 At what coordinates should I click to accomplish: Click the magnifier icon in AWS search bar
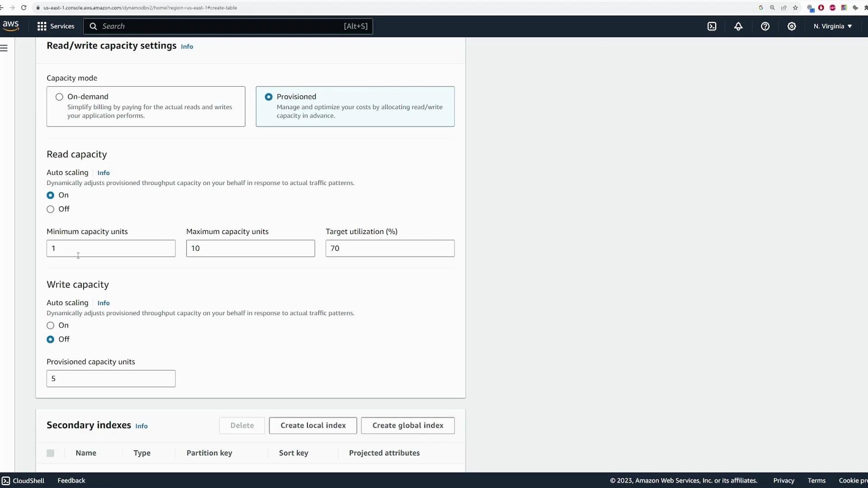click(93, 26)
